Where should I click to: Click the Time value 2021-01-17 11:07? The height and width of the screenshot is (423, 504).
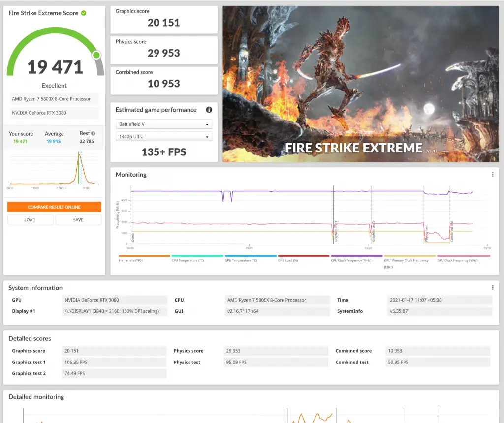[x=440, y=300]
